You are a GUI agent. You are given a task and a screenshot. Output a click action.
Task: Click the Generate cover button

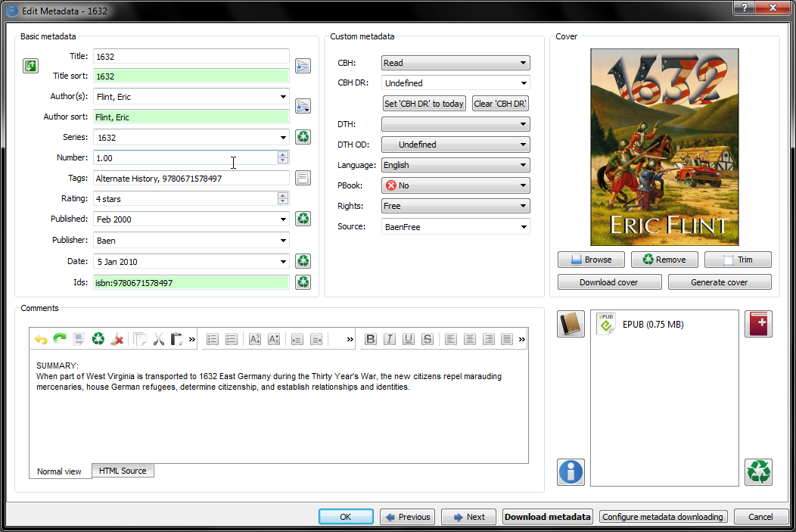point(720,282)
